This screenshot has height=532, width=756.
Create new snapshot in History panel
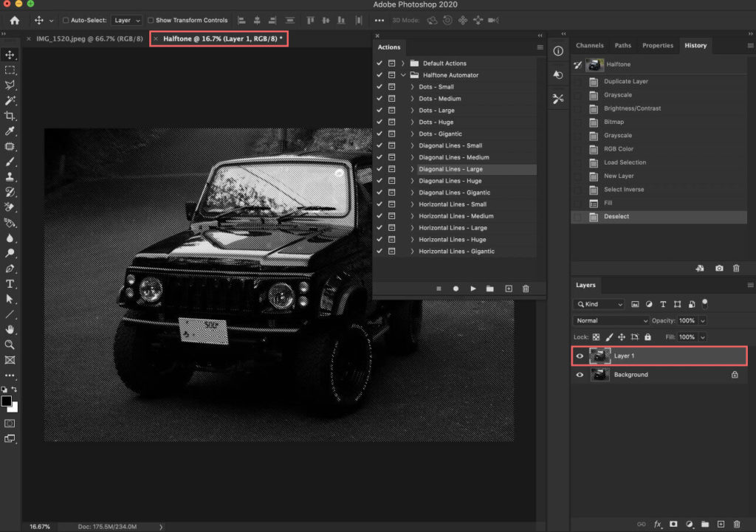point(719,268)
